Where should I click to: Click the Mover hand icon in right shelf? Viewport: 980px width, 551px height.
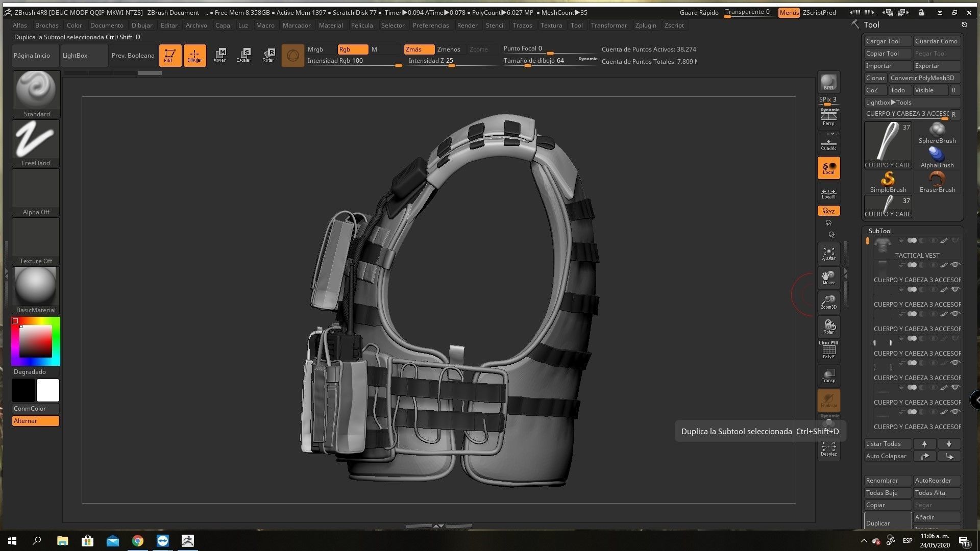(828, 278)
